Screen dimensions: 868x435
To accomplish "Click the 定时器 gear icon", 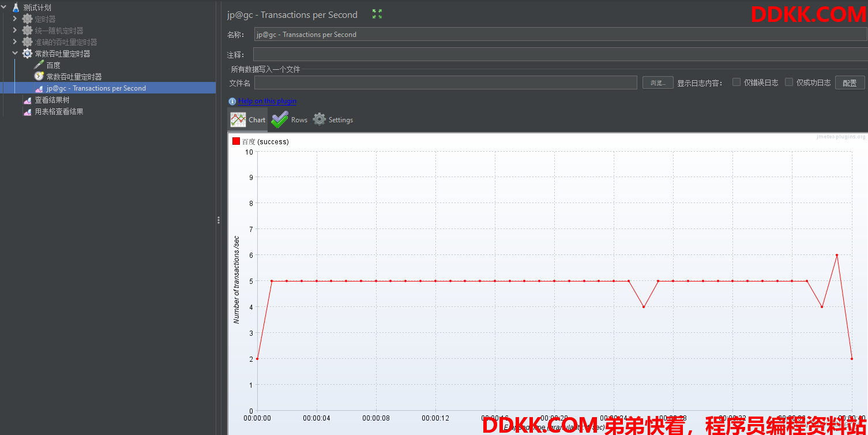I will pyautogui.click(x=27, y=19).
